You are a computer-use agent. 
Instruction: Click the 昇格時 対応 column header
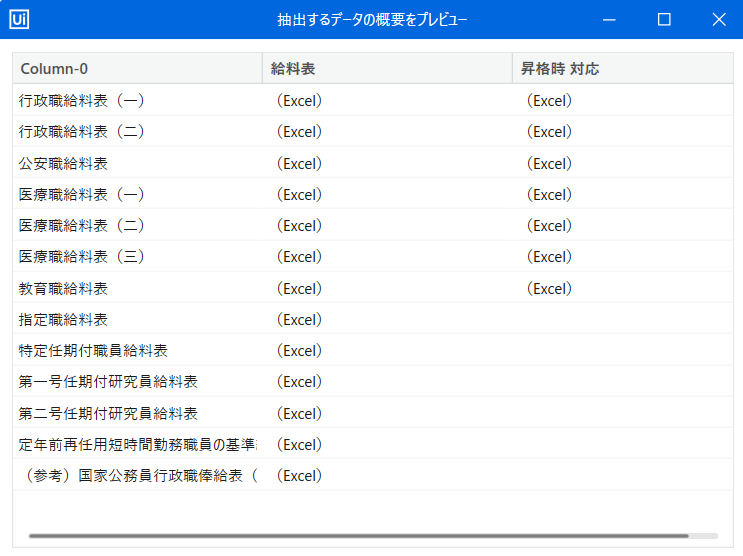(623, 69)
